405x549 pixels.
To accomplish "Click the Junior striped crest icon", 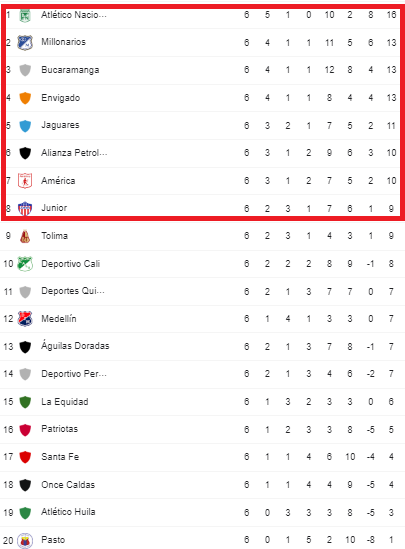I will point(25,208).
